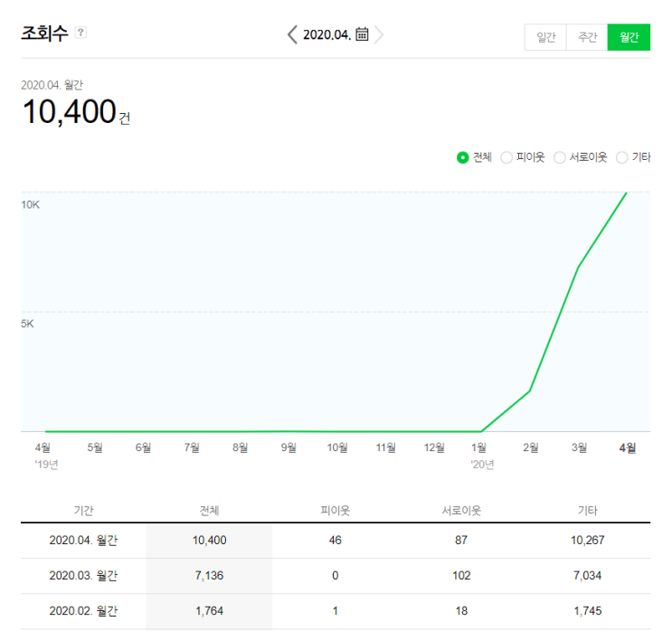The image size is (672, 631).
Task: Go to next month with right chevron
Action: point(379,34)
